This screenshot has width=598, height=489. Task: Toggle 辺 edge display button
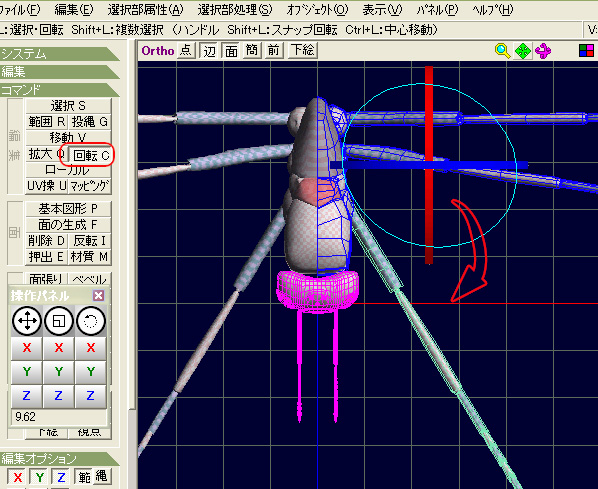coord(209,50)
